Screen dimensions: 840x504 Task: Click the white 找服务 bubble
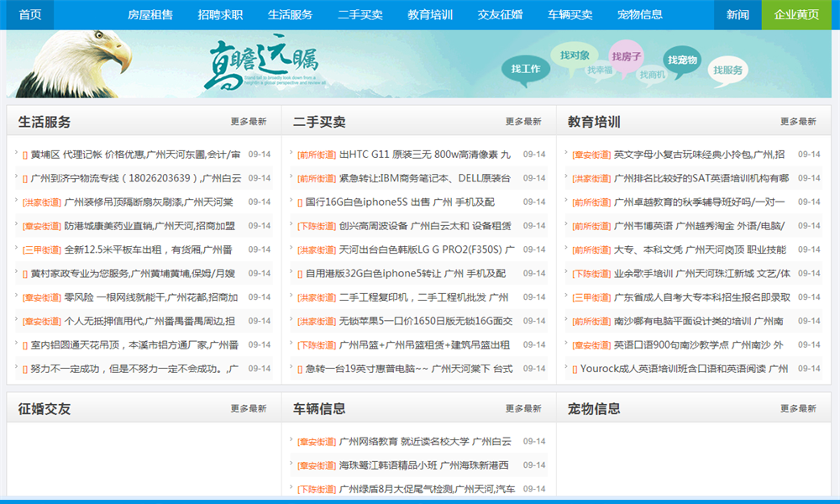pyautogui.click(x=728, y=71)
